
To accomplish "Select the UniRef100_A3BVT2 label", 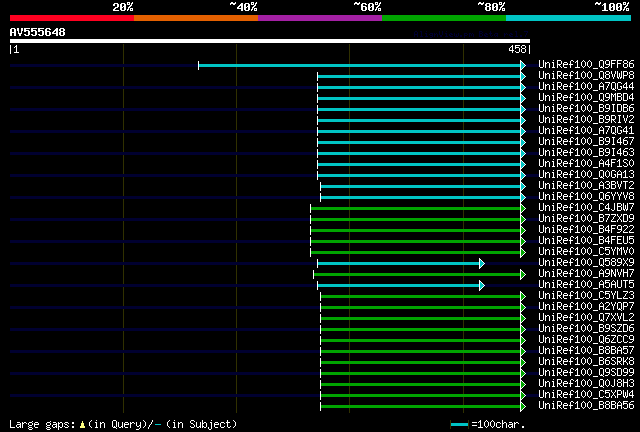I will [x=586, y=186].
